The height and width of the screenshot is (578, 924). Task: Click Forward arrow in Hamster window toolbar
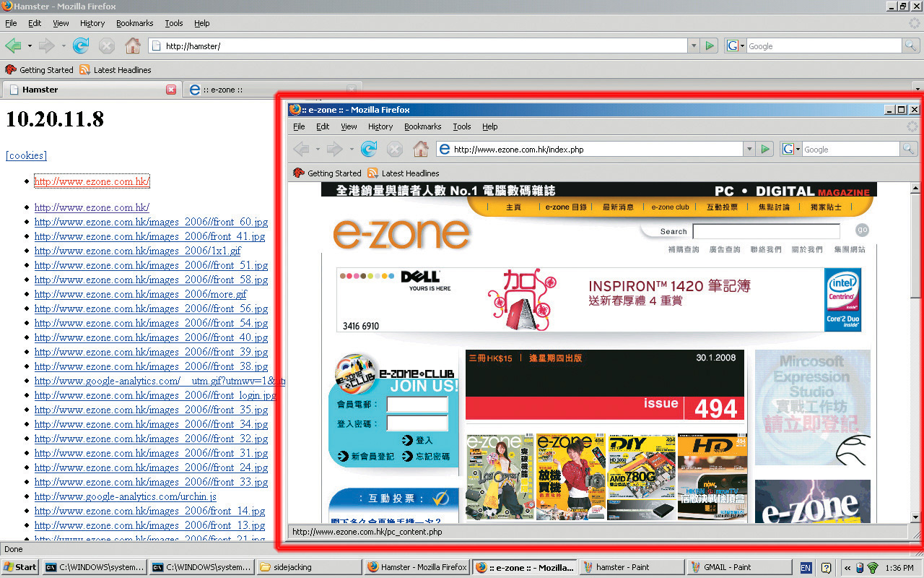pyautogui.click(x=47, y=46)
